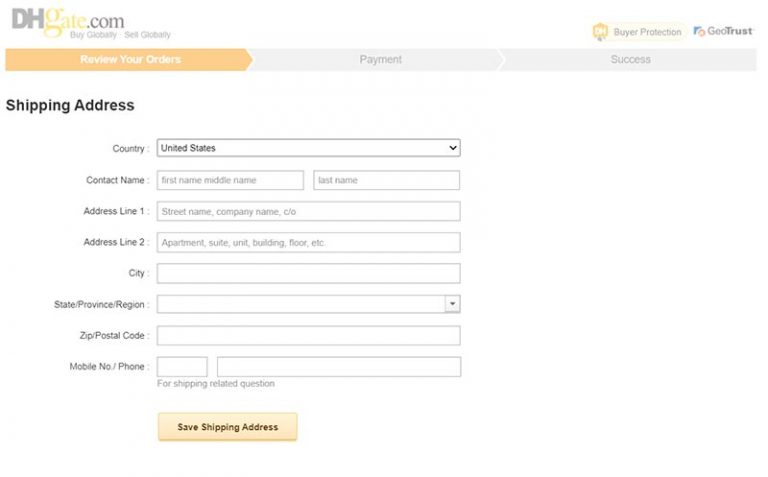This screenshot has height=477, width=768.
Task: Focus the long Mobile No./Phone number field
Action: (338, 367)
